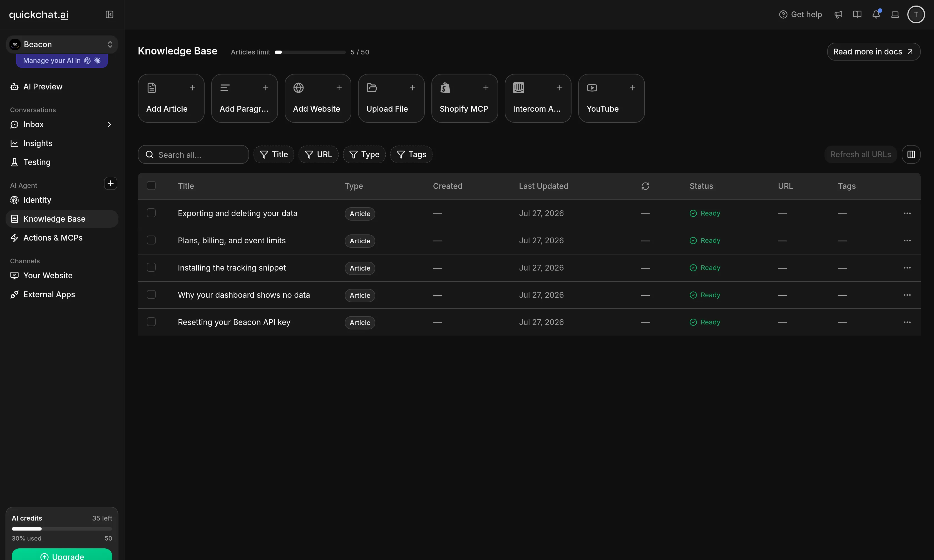
Task: Open article Plans, billing, and event limits
Action: (232, 240)
